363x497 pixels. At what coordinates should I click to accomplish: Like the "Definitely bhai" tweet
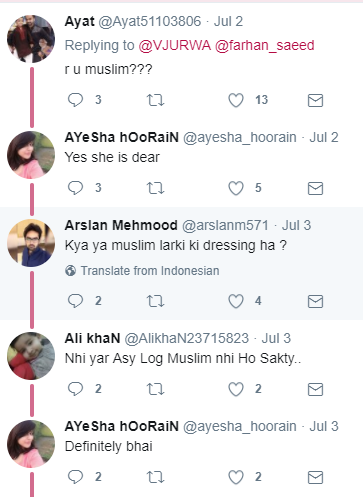[x=236, y=477]
